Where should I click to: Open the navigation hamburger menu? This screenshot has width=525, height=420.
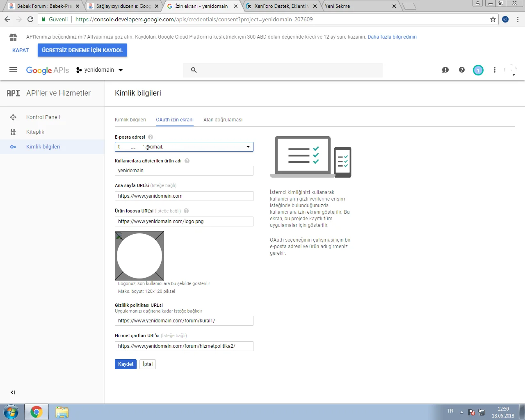tap(13, 70)
